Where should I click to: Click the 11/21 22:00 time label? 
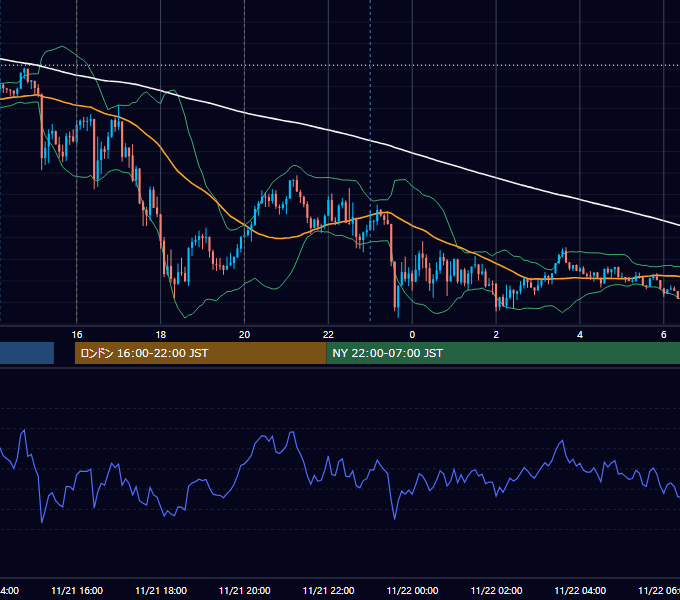click(328, 590)
